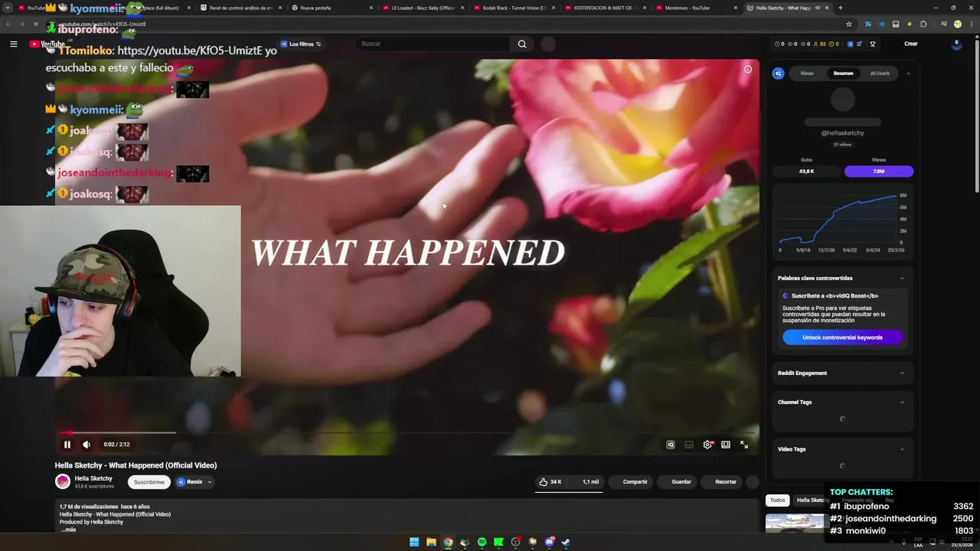The image size is (980, 551).
Task: Open the Hella Sketchy channel avatar
Action: pyautogui.click(x=63, y=481)
